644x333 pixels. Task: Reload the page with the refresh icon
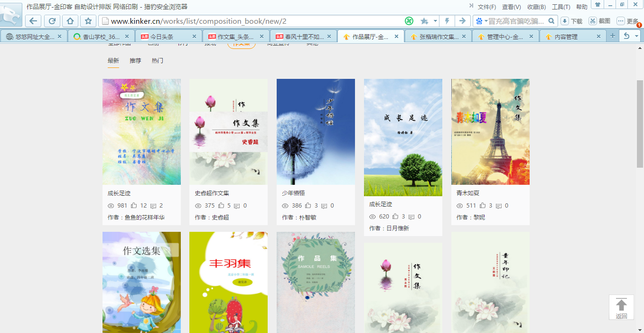point(52,21)
